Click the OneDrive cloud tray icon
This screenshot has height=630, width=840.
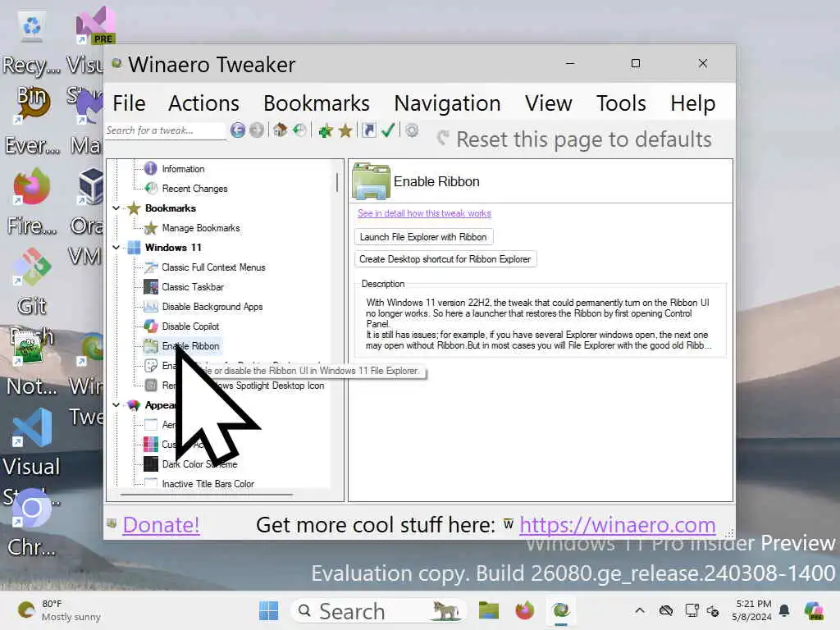point(666,610)
